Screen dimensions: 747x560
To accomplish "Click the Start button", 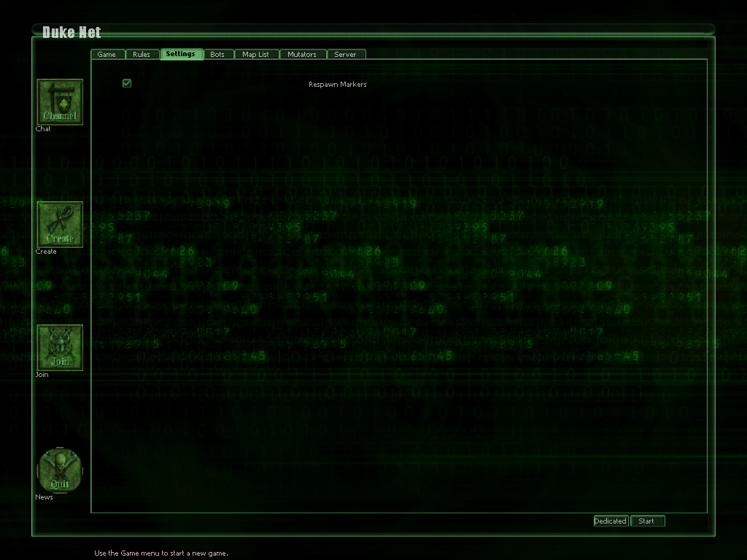I will coord(648,521).
